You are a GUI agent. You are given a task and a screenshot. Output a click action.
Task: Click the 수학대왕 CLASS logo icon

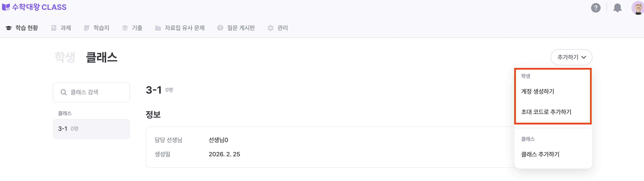pyautogui.click(x=6, y=7)
